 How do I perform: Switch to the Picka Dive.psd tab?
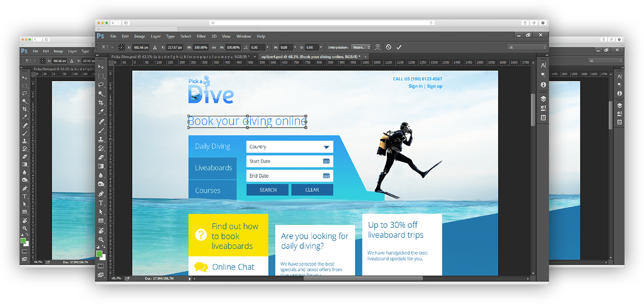180,57
